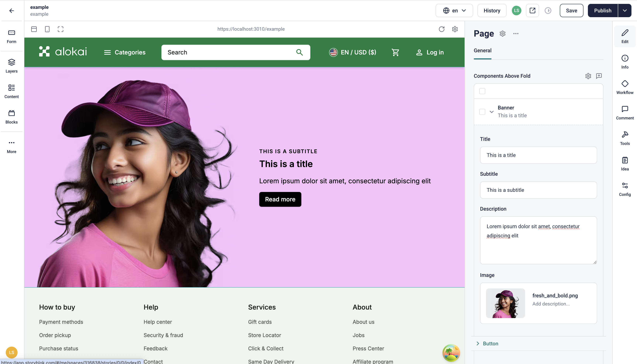The width and height of the screenshot is (637, 364).
Task: Open the Gift cards footer link
Action: [x=260, y=322]
